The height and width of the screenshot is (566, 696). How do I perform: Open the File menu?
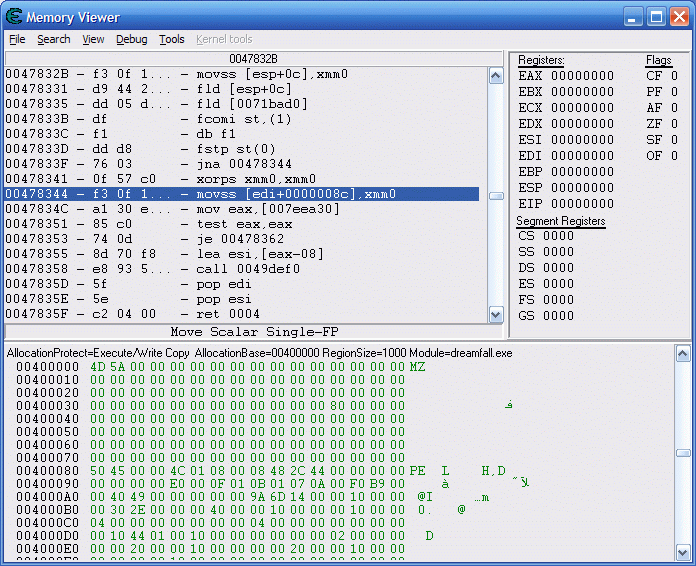pyautogui.click(x=17, y=39)
